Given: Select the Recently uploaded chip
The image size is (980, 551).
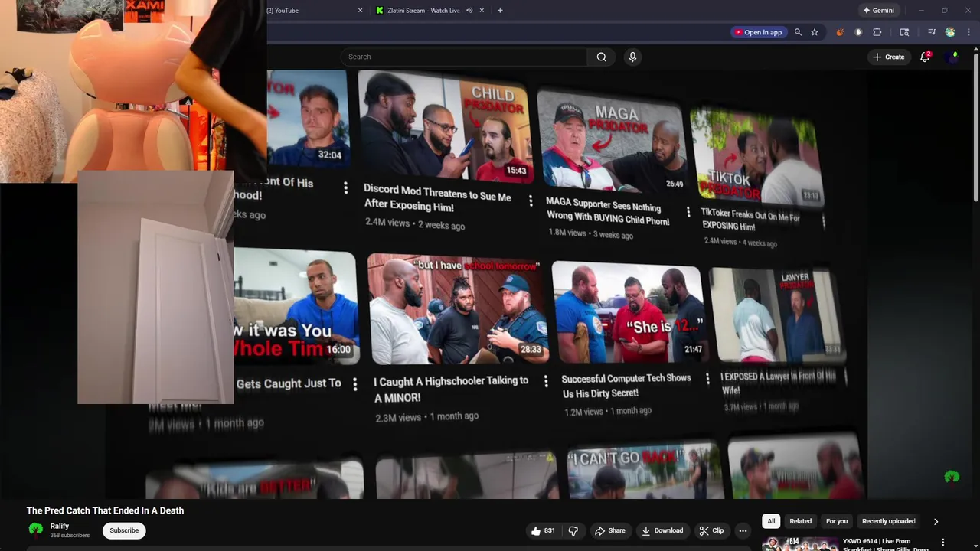Looking at the screenshot, I should pos(889,521).
